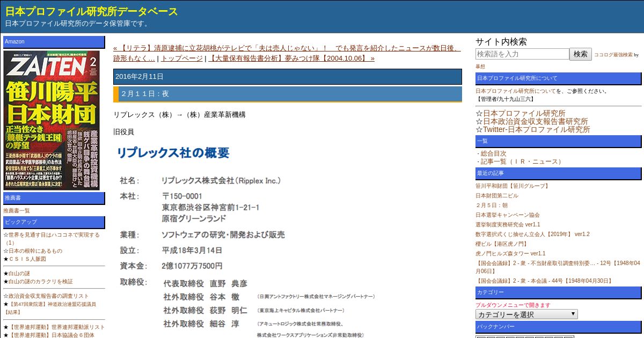Click the サイト内検索 heading
Image resolution: width=644 pixels, height=338 pixels.
(x=501, y=42)
